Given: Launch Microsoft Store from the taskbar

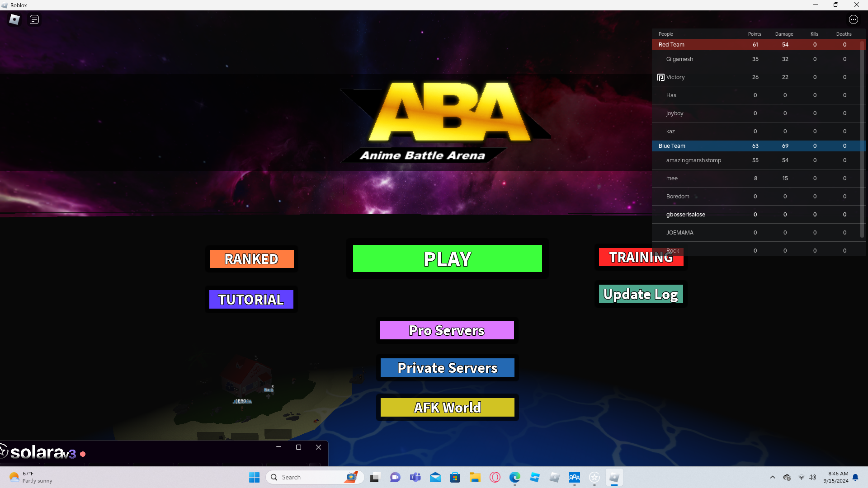Looking at the screenshot, I should (x=455, y=477).
